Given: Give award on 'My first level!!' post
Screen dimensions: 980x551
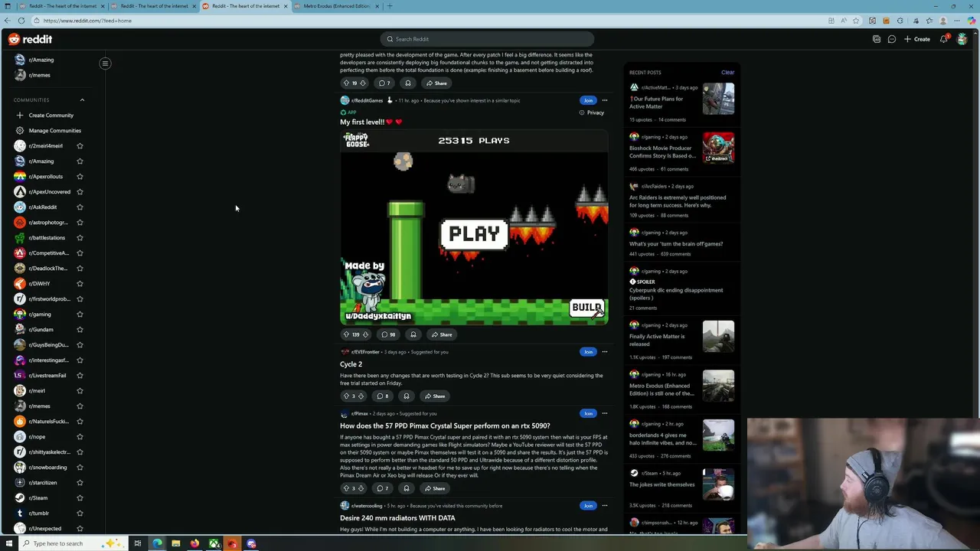Looking at the screenshot, I should coord(413,334).
